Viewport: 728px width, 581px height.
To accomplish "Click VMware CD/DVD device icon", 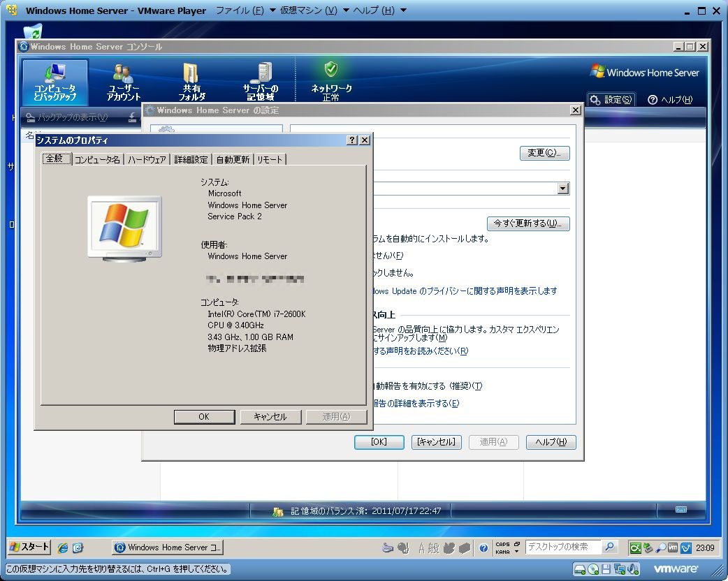I will [x=593, y=569].
